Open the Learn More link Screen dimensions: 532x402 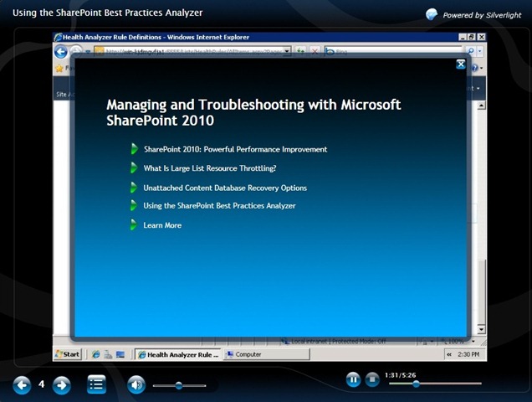click(x=162, y=225)
